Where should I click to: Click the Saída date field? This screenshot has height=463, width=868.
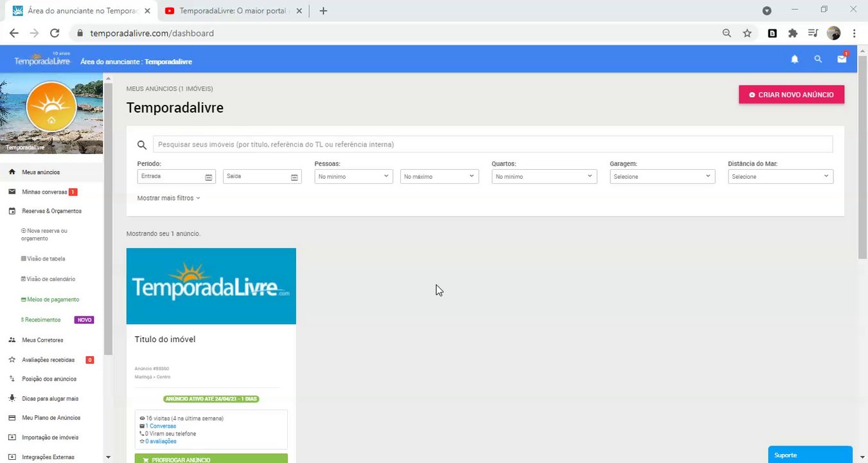click(262, 176)
